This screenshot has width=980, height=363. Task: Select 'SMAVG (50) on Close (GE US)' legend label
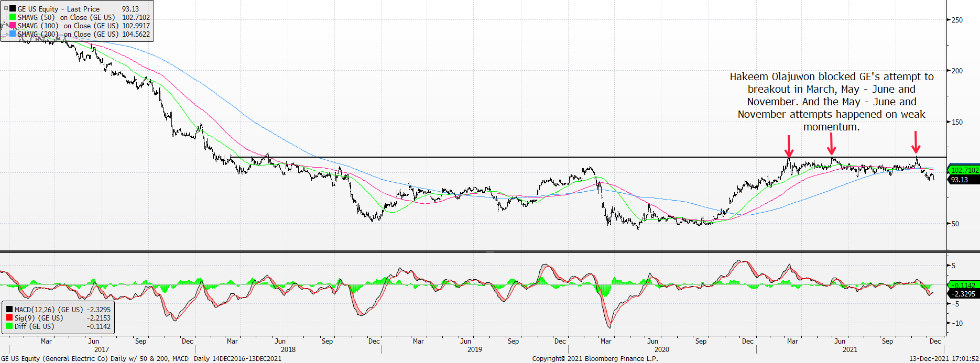point(67,17)
